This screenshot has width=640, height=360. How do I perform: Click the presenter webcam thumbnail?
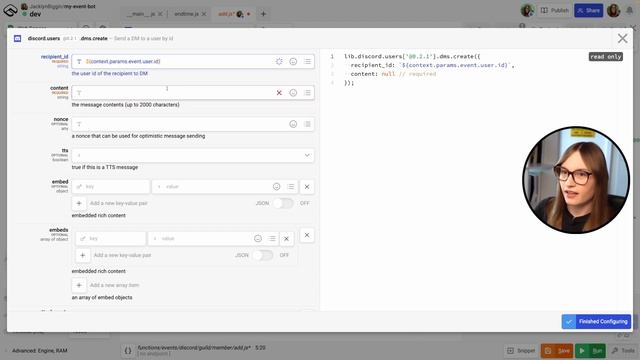576,180
